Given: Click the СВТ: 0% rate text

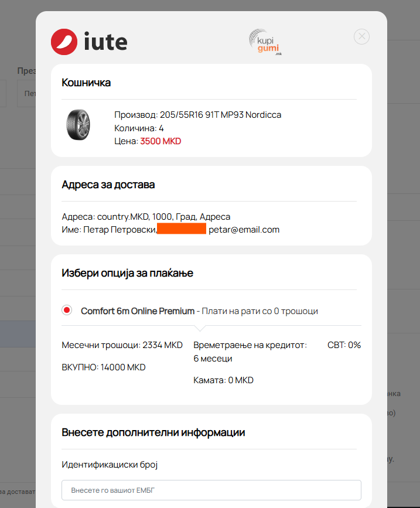Looking at the screenshot, I should click(x=344, y=345).
